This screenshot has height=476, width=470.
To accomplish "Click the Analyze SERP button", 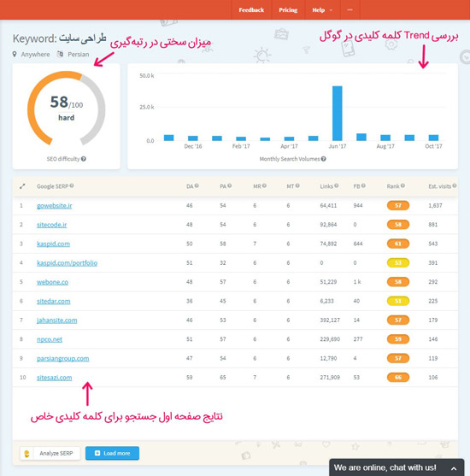I will pyautogui.click(x=50, y=453).
